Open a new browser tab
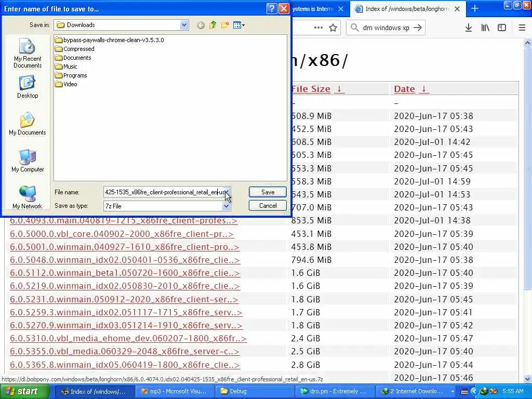Viewport: 532px width, 399px height. point(475,8)
